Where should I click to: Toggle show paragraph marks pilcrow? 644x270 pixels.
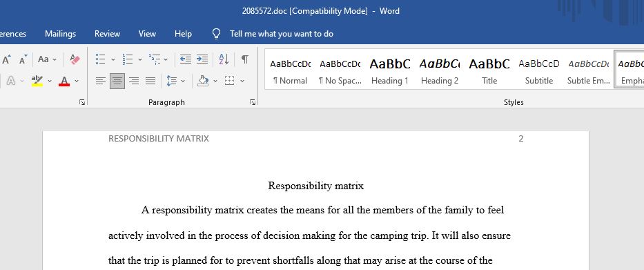(245, 59)
